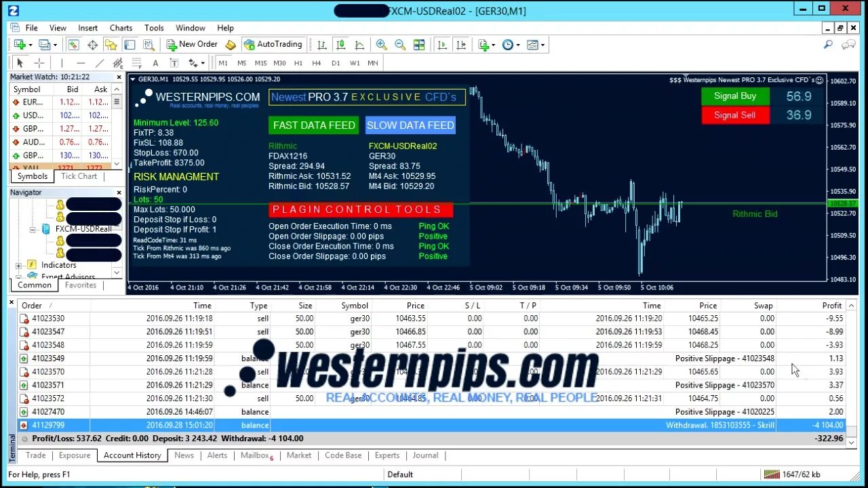This screenshot has height=488, width=868.
Task: Open the Insert menu
Action: (x=87, y=28)
